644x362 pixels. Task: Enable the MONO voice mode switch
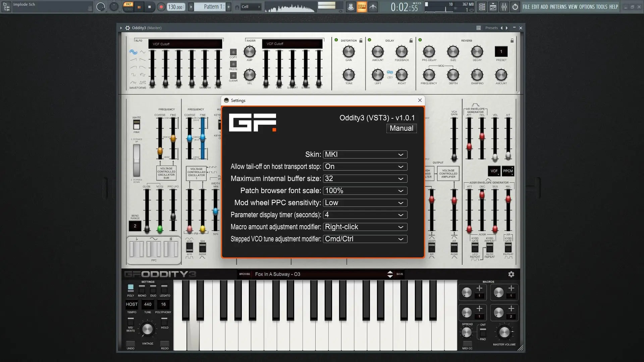(x=142, y=289)
